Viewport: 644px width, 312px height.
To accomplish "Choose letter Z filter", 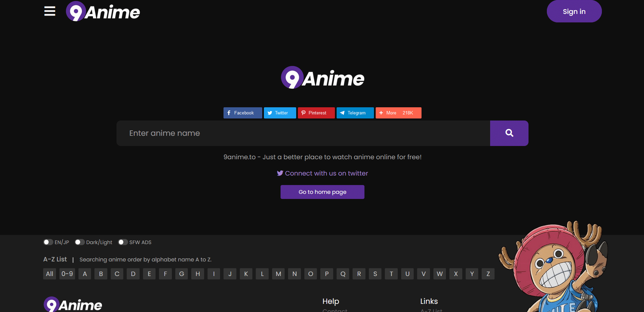I will pyautogui.click(x=488, y=274).
